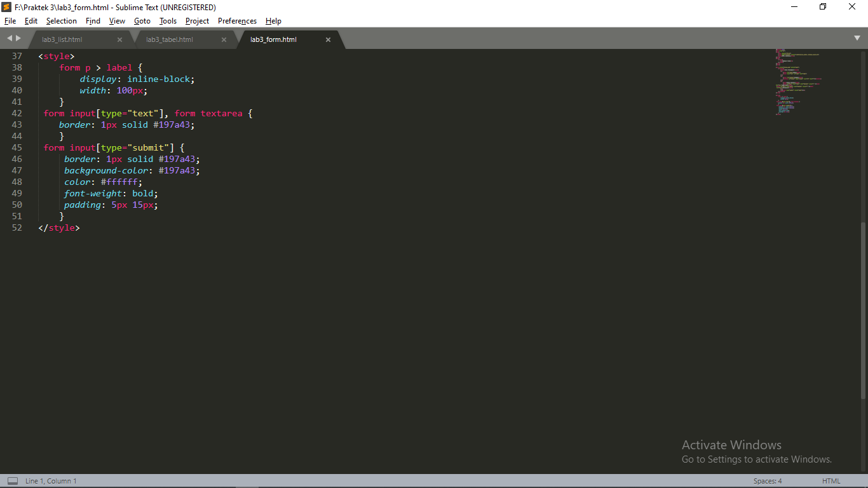Click the Sublime Text icon in the title bar
The width and height of the screenshot is (868, 488).
6,7
